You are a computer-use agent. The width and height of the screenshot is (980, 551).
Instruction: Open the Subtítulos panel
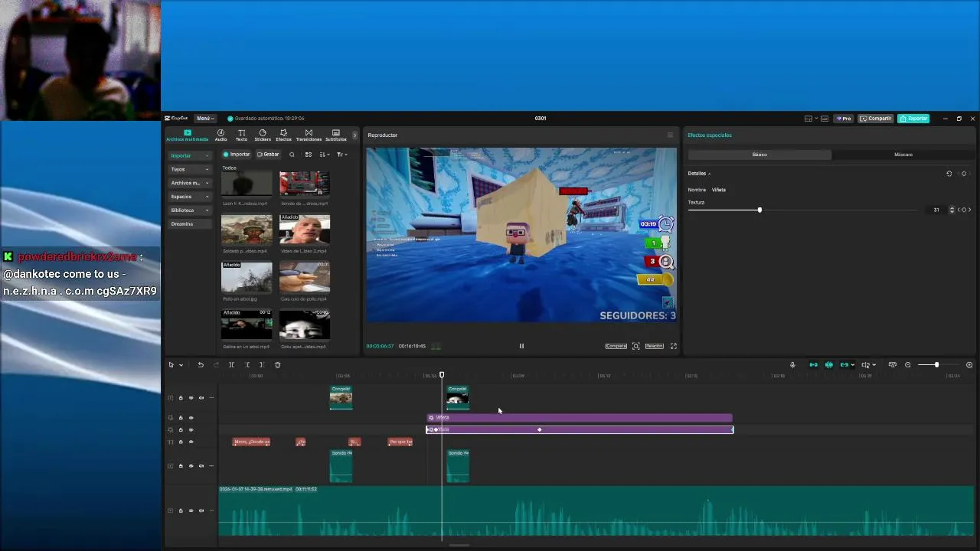[335, 135]
